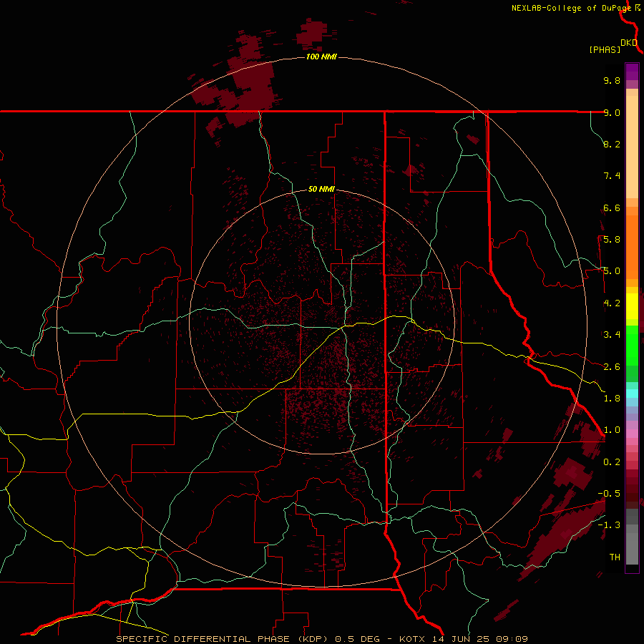Pick the light peach segment of color bar
This screenshot has height=644, width=644.
coord(632,147)
